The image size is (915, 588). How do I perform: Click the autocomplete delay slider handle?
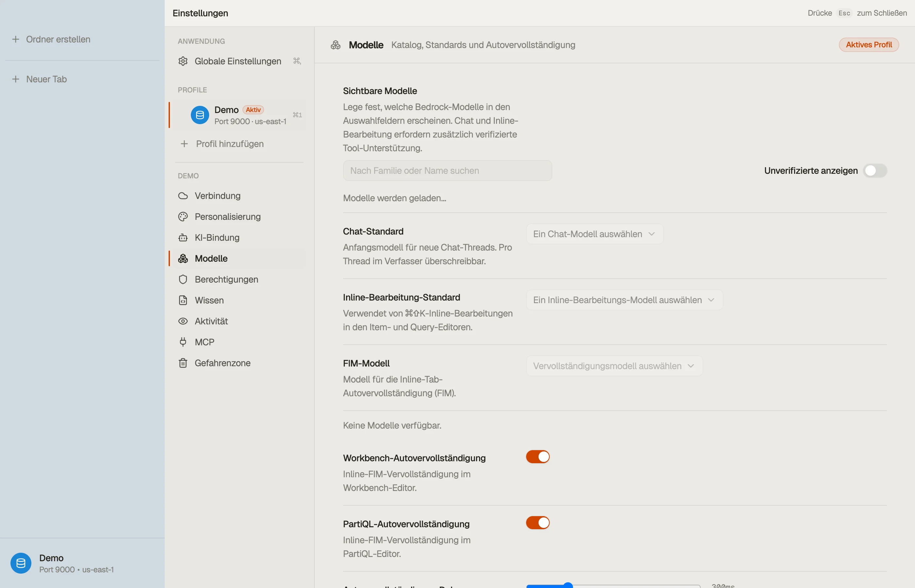click(568, 585)
